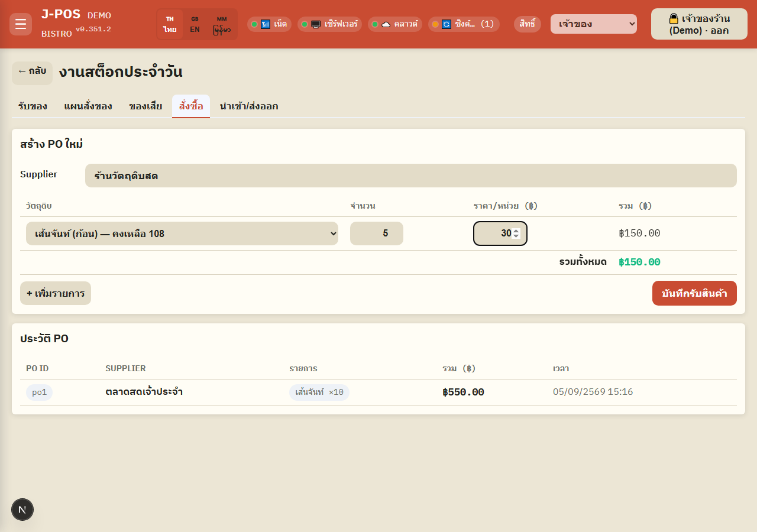
Task: Click the green grand total ฿150.00
Action: pos(639,262)
